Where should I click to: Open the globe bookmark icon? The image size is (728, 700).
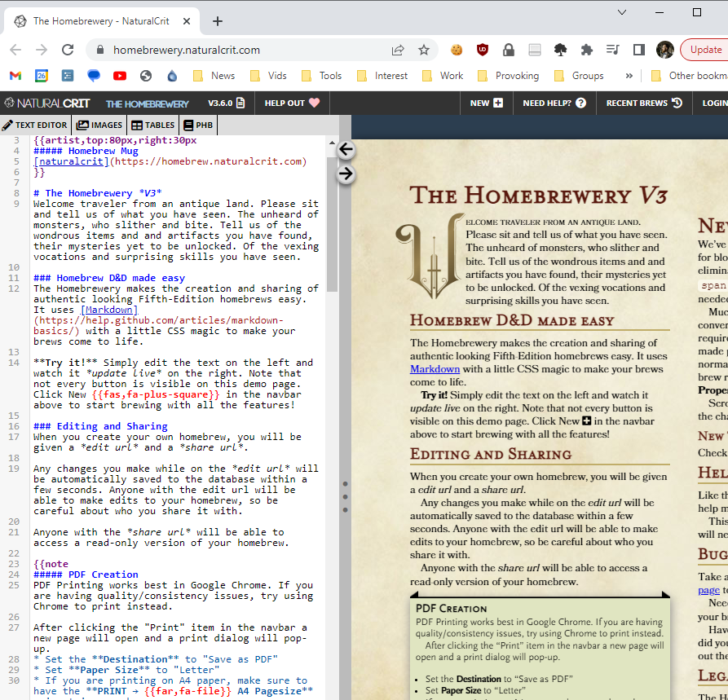click(146, 76)
